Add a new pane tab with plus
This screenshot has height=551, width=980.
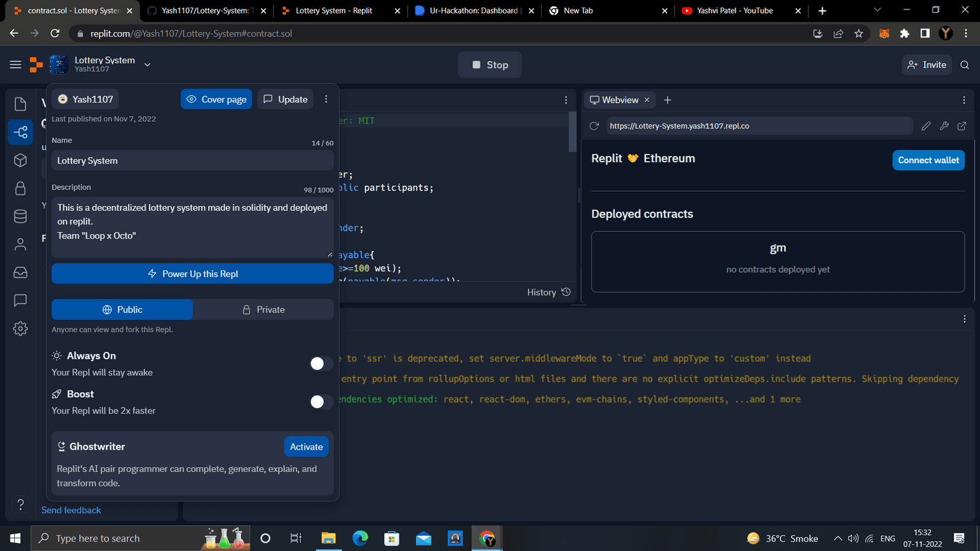point(668,100)
